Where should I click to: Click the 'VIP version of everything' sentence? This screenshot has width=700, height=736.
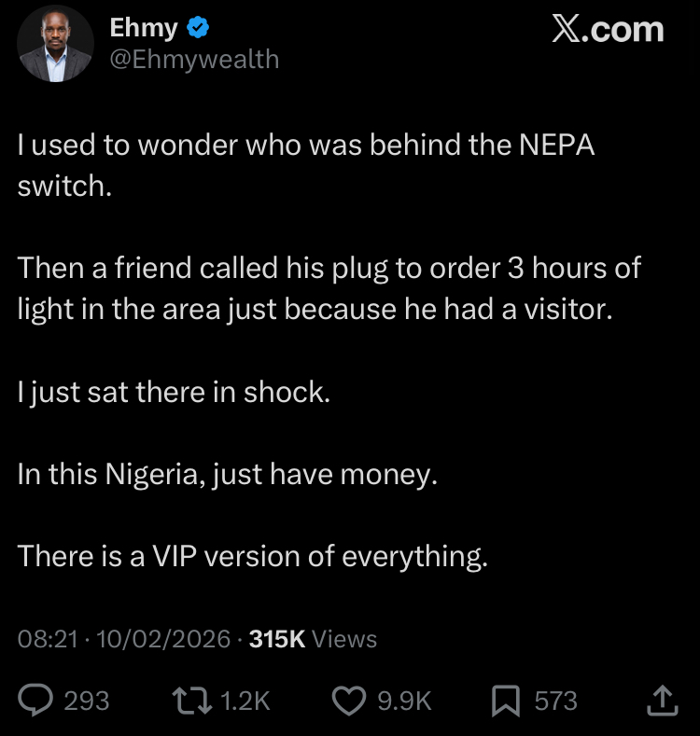pyautogui.click(x=252, y=556)
